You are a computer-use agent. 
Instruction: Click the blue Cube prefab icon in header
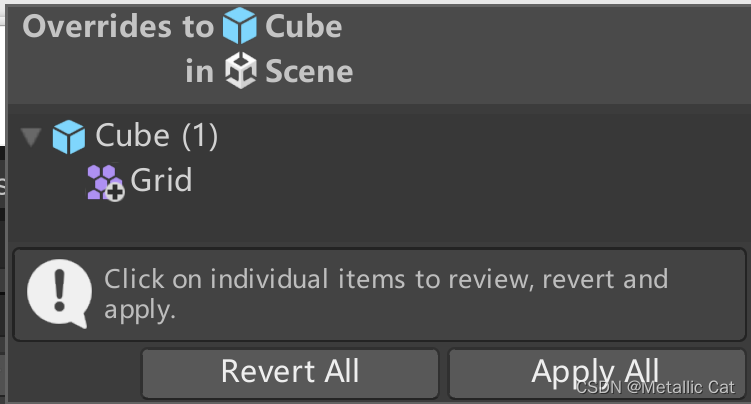click(239, 26)
